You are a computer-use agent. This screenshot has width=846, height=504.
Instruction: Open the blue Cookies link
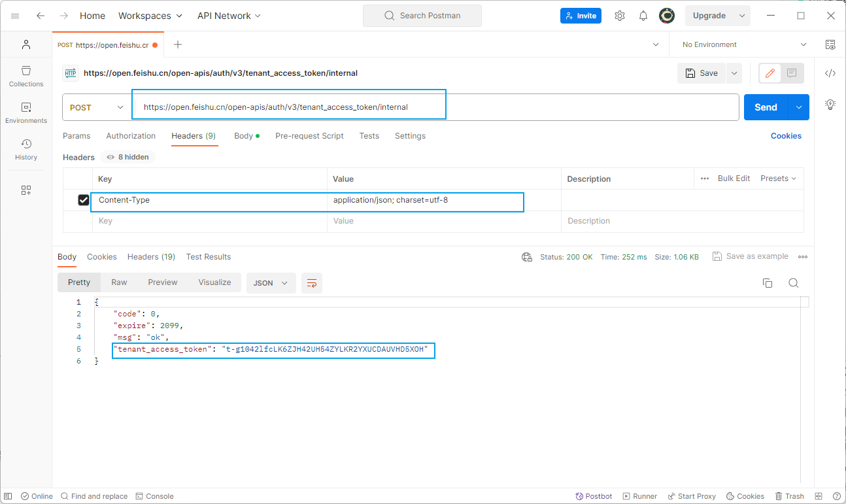(786, 136)
